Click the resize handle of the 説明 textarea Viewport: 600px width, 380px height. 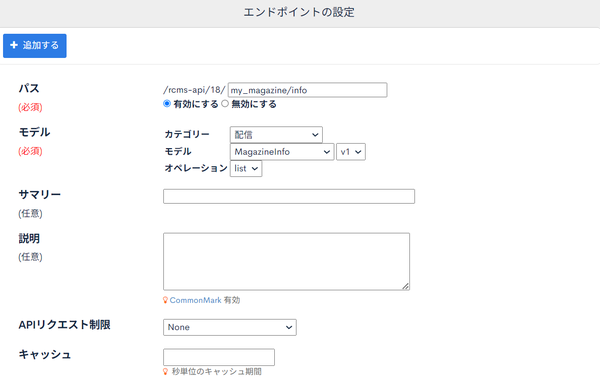406,286
